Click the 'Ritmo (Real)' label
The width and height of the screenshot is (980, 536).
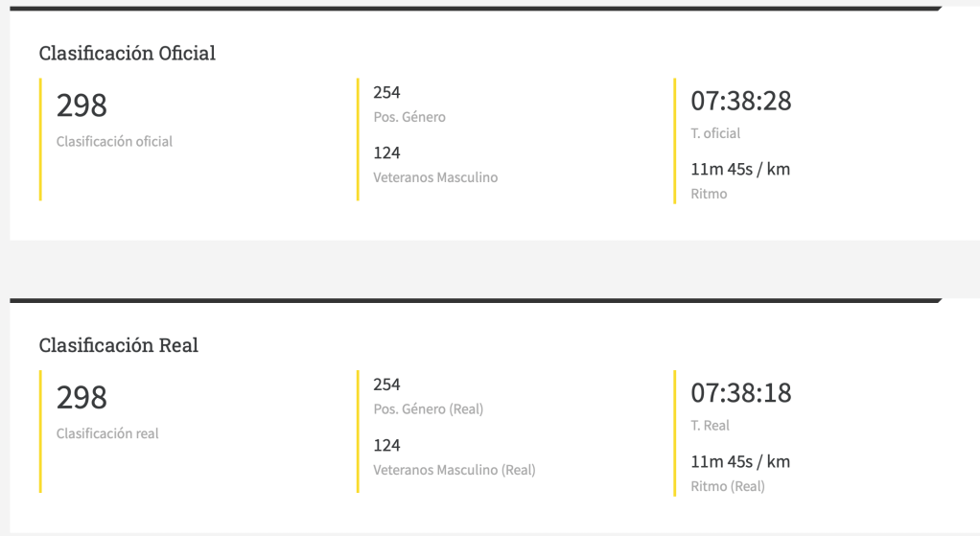pos(727,486)
